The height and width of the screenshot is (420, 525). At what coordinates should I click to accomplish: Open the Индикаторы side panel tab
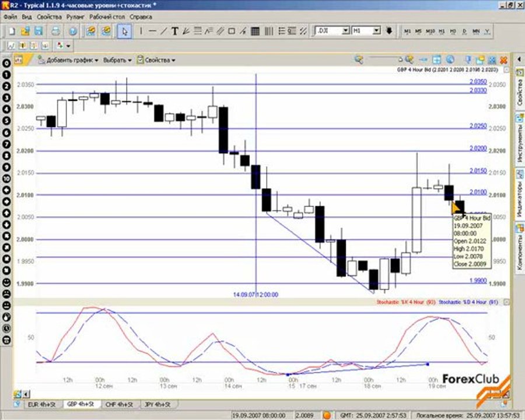(x=520, y=195)
